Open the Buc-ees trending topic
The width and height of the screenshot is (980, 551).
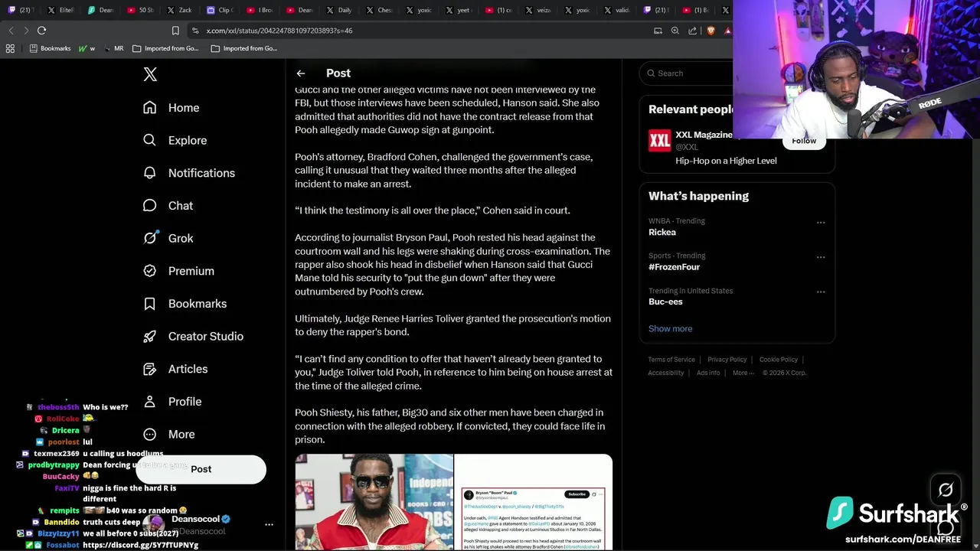[x=665, y=302]
